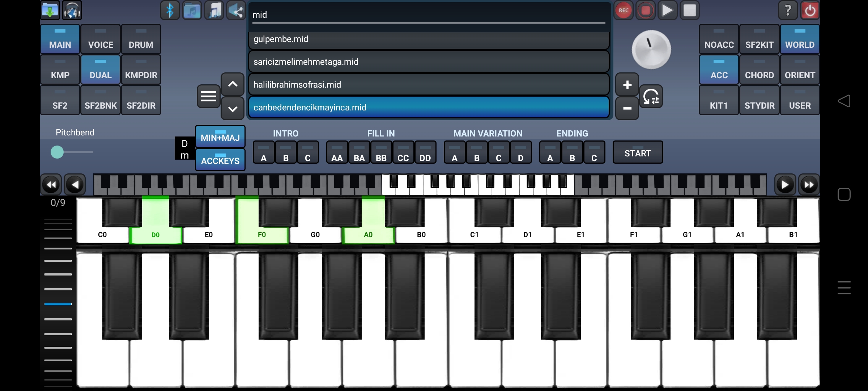
Task: Open the hamburger list menu icon
Action: [x=209, y=97]
